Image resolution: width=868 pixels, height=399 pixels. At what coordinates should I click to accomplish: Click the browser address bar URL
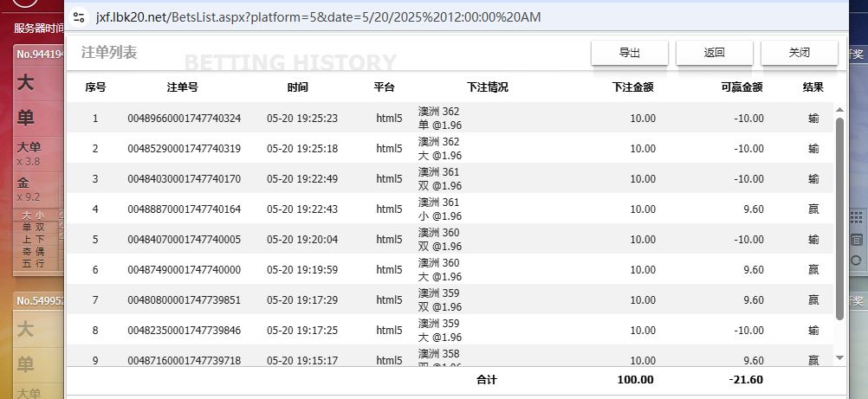(x=318, y=16)
